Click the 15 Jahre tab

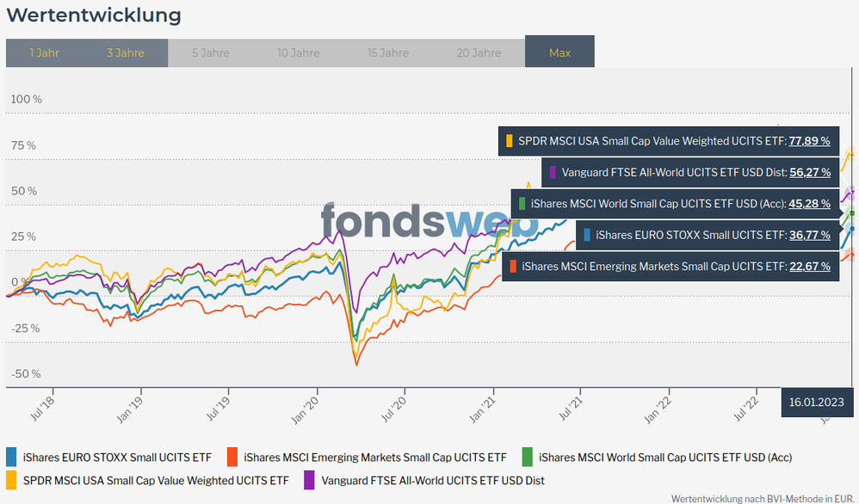click(x=388, y=52)
